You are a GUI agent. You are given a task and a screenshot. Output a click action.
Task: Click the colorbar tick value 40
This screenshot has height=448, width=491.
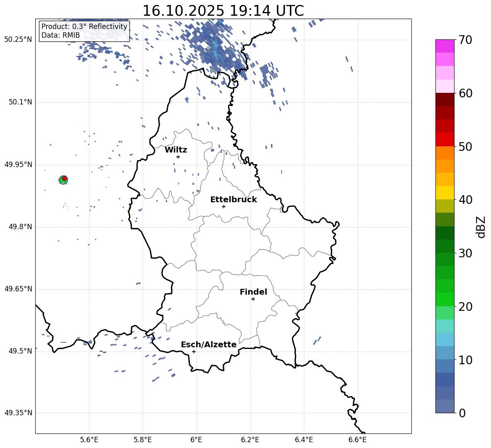pos(466,200)
